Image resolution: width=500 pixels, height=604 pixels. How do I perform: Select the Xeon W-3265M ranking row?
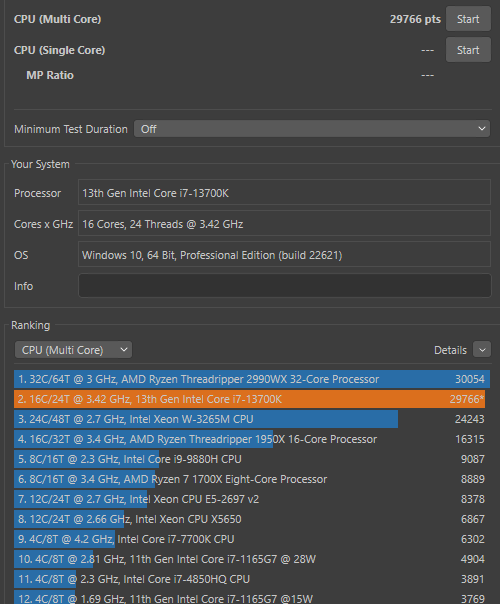[252, 419]
